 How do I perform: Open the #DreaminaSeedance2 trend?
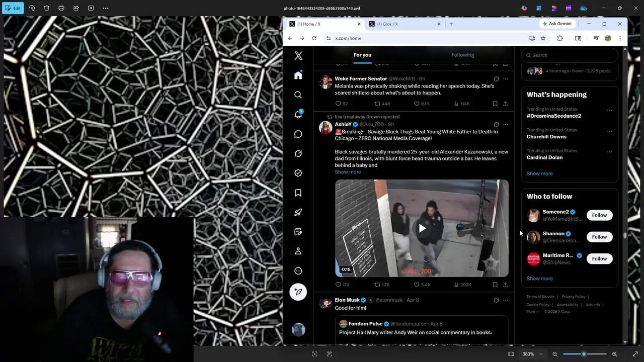tap(553, 116)
